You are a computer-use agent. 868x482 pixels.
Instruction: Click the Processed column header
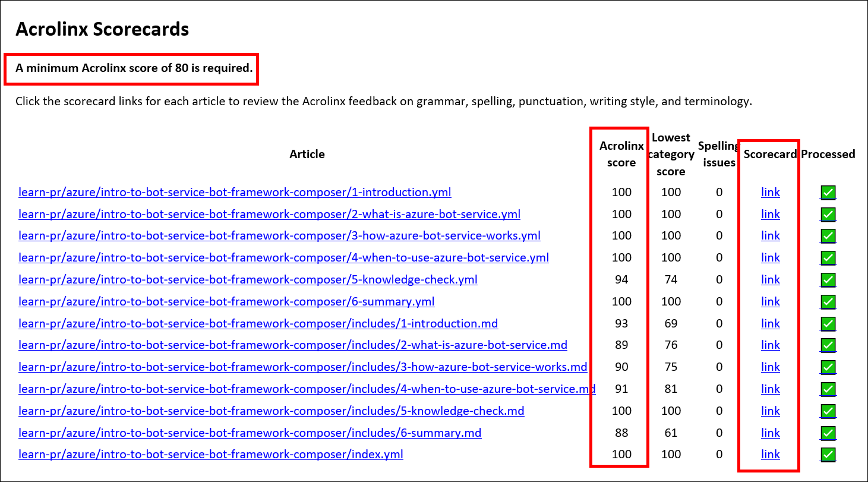click(828, 154)
